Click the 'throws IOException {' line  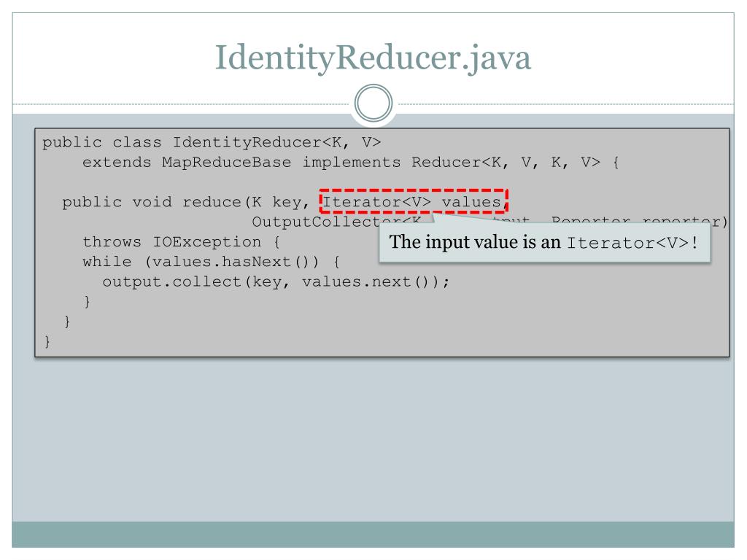point(182,242)
